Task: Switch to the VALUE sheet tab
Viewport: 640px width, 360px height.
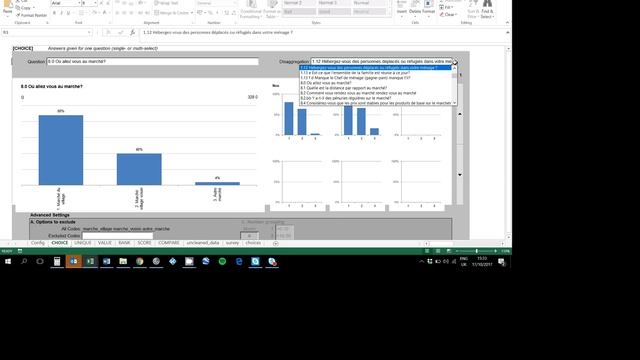Action: click(x=105, y=243)
